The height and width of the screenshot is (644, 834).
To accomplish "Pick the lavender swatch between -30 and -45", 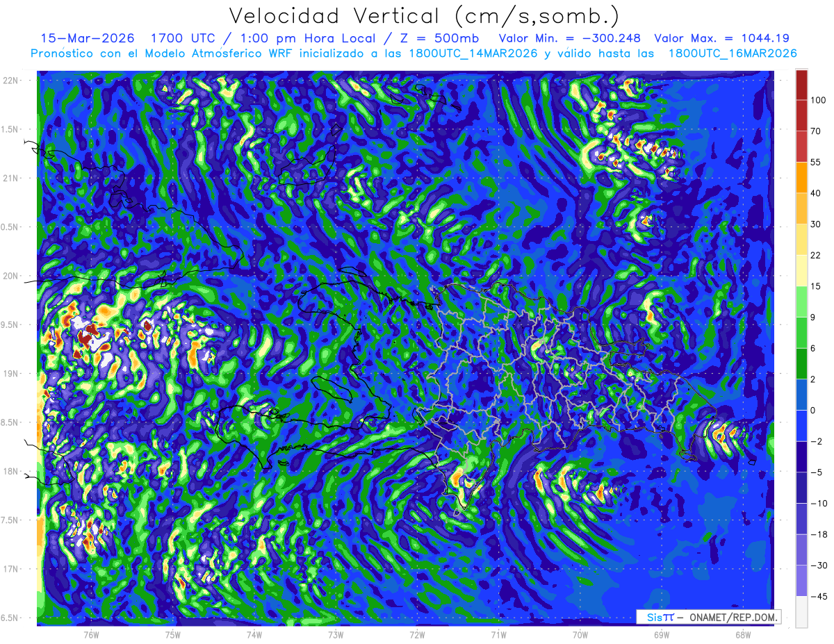I will click(x=801, y=581).
